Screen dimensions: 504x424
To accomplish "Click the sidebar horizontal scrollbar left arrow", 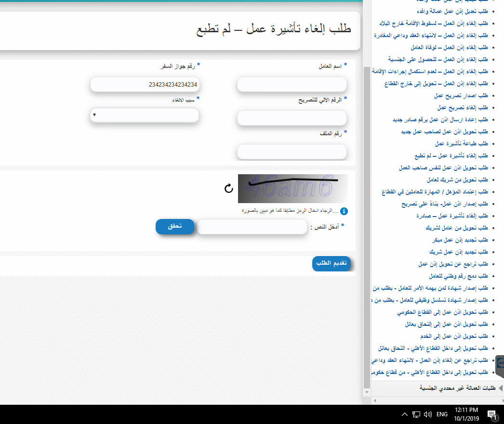I will pyautogui.click(x=375, y=400).
